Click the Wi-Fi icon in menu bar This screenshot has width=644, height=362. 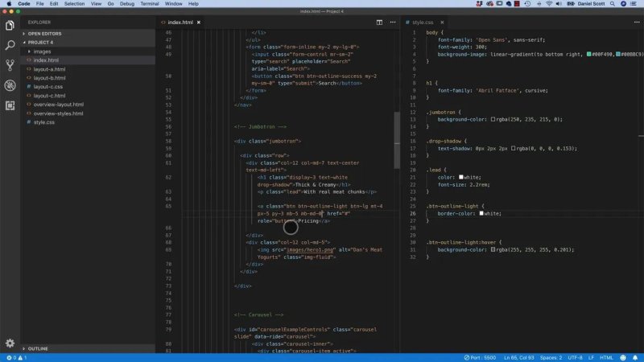[x=549, y=4]
